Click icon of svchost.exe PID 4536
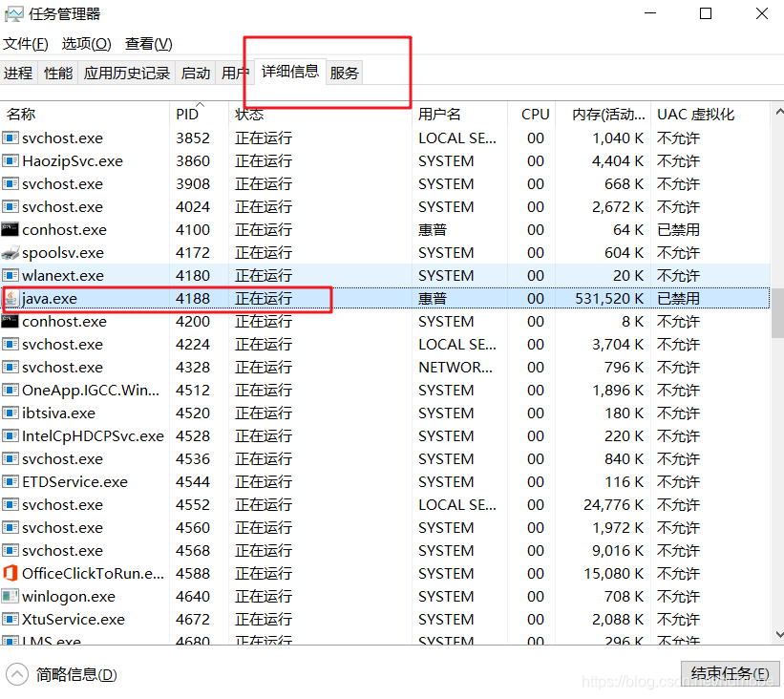Viewport: 784px width, 699px height. pyautogui.click(x=11, y=458)
